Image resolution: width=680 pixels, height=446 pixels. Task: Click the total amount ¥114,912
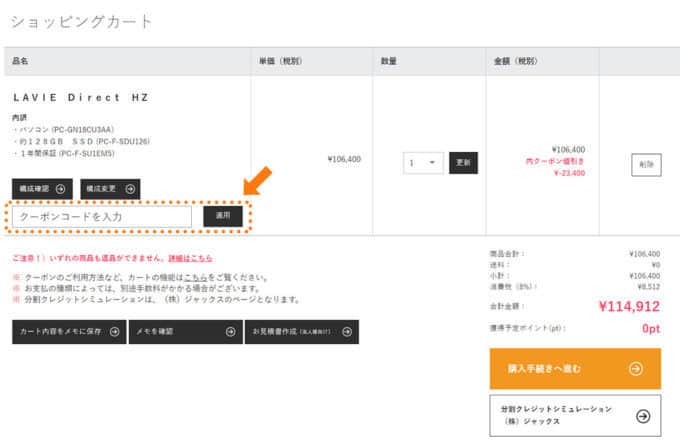tap(629, 307)
